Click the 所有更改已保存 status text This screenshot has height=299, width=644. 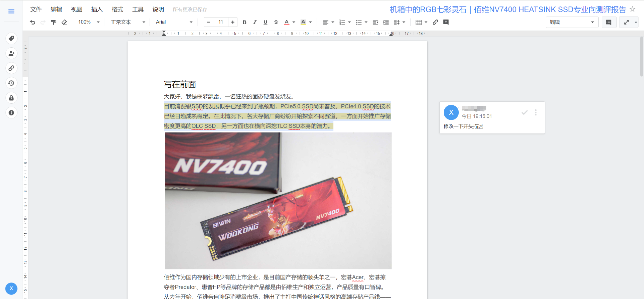coord(190,10)
